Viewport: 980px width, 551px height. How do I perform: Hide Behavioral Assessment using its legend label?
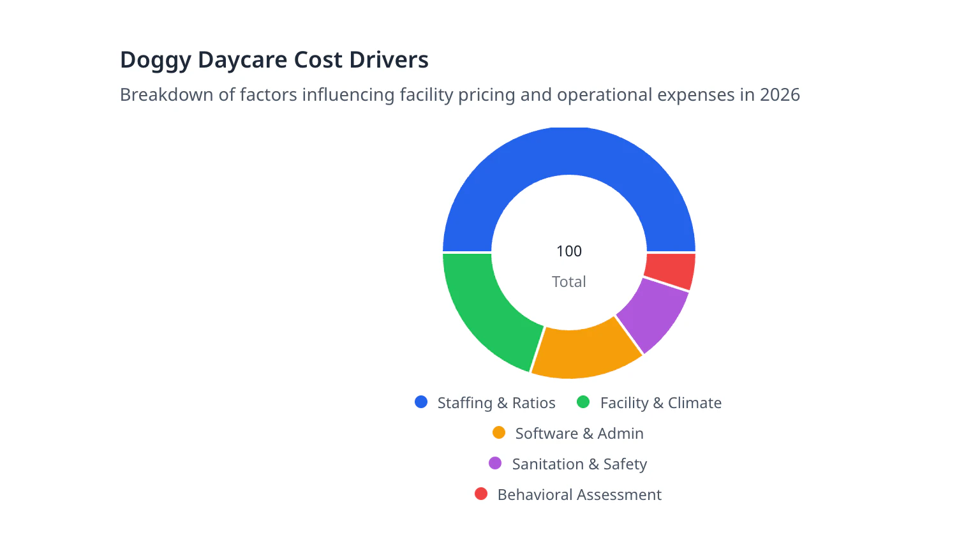click(579, 495)
